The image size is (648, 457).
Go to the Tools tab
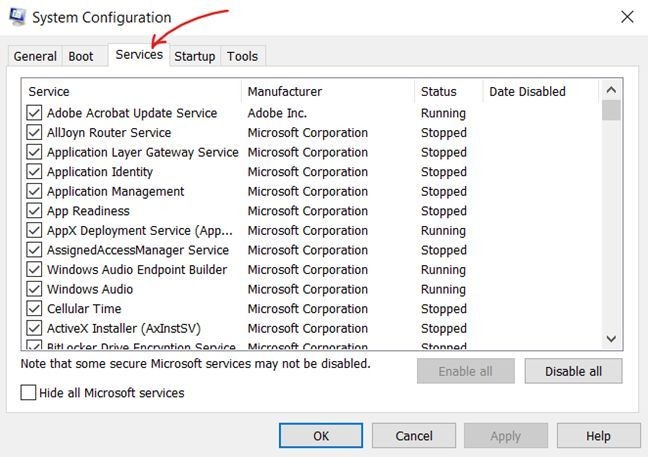point(242,56)
